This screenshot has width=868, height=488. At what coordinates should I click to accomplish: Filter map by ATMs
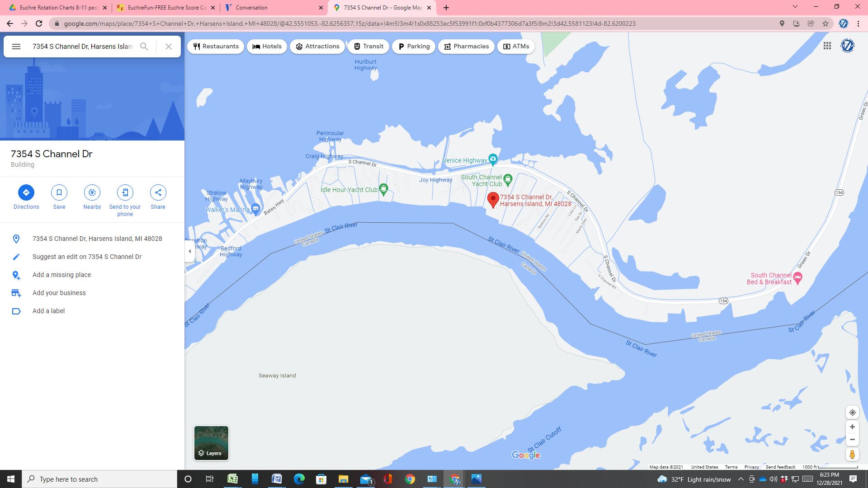click(x=516, y=47)
